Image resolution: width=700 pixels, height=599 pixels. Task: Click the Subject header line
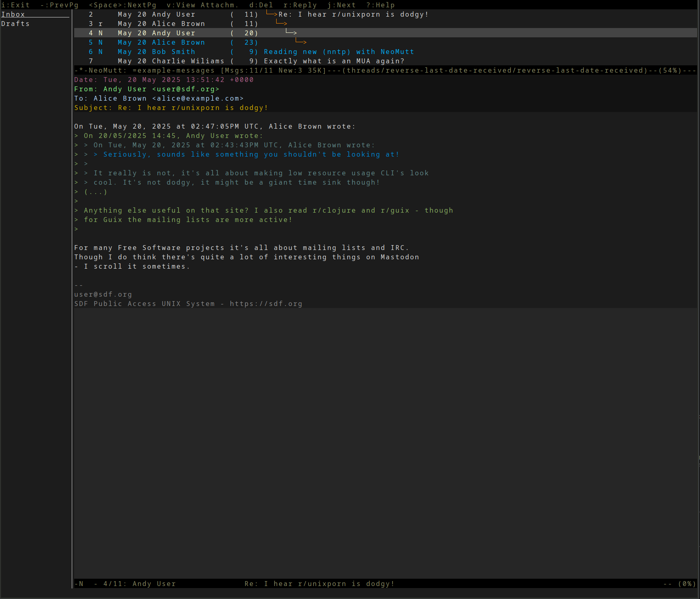[x=171, y=108]
